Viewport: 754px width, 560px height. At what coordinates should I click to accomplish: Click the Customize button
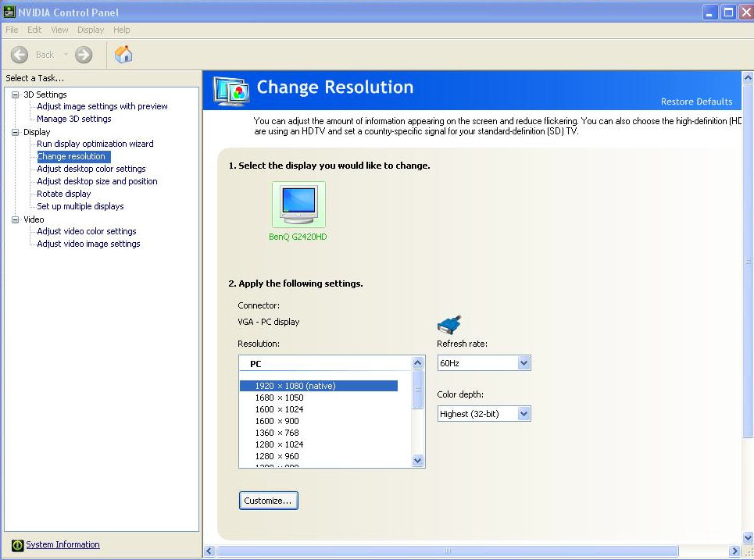[x=268, y=501]
